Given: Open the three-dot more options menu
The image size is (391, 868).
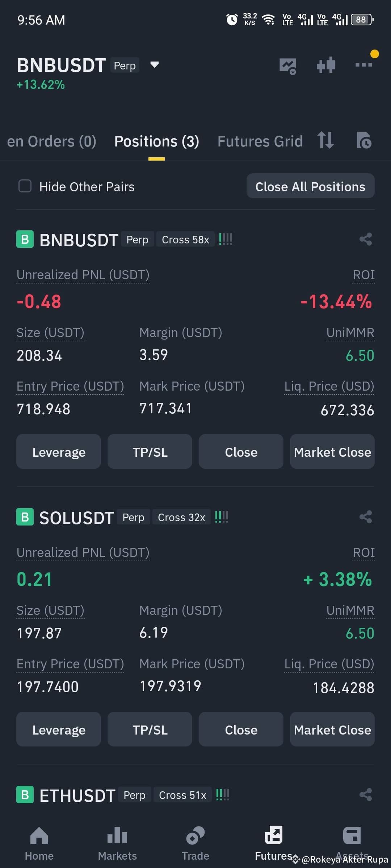Looking at the screenshot, I should point(363,65).
